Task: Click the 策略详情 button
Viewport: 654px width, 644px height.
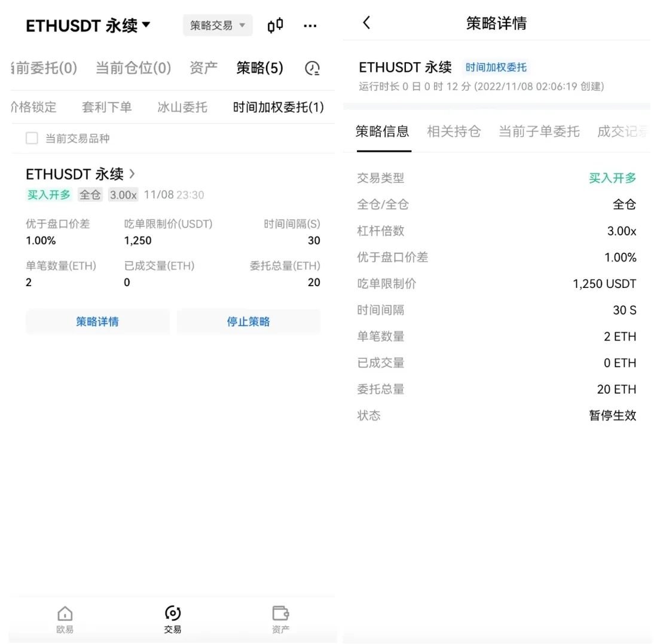Action: tap(97, 321)
